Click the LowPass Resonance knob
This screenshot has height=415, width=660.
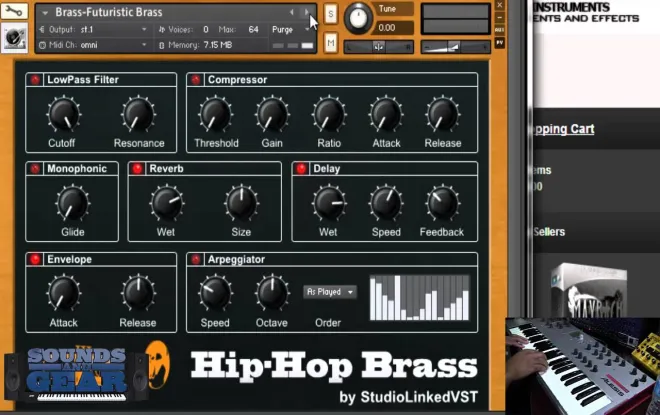coord(138,114)
